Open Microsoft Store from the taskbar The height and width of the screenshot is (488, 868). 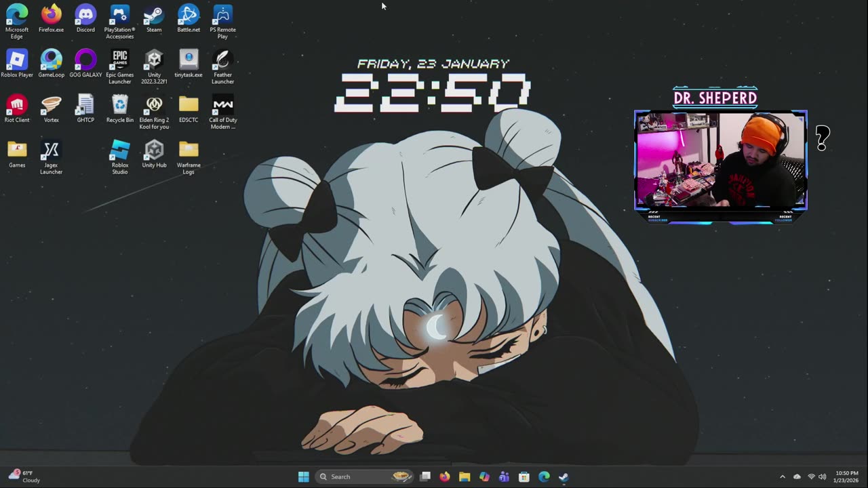coord(524,476)
